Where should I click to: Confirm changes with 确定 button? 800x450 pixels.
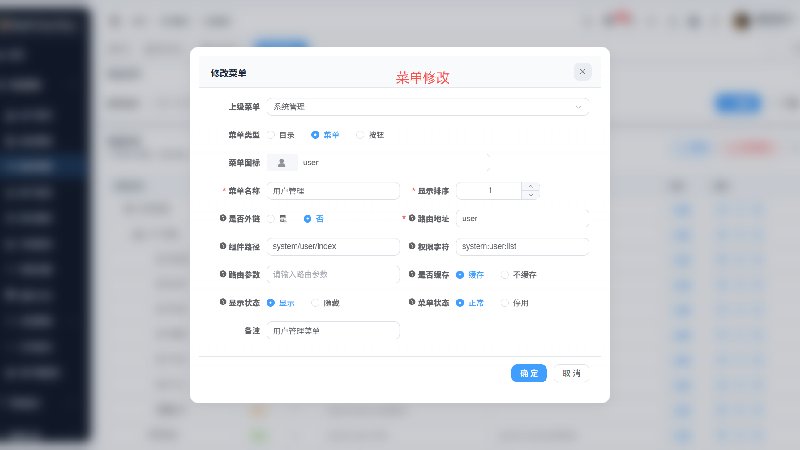(x=529, y=373)
